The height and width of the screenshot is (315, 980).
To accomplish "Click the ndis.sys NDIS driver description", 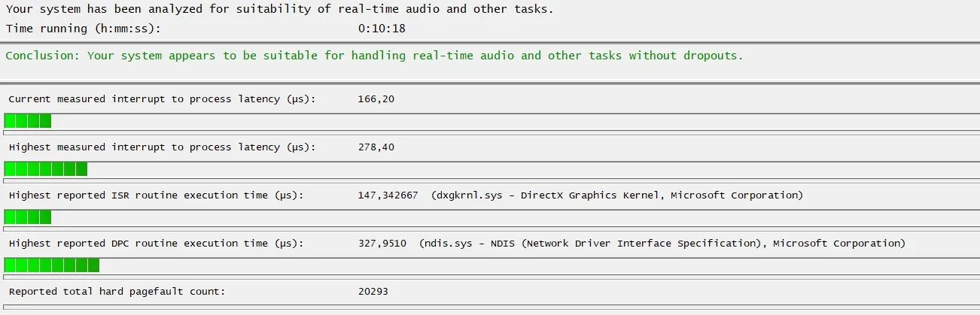I will (662, 244).
